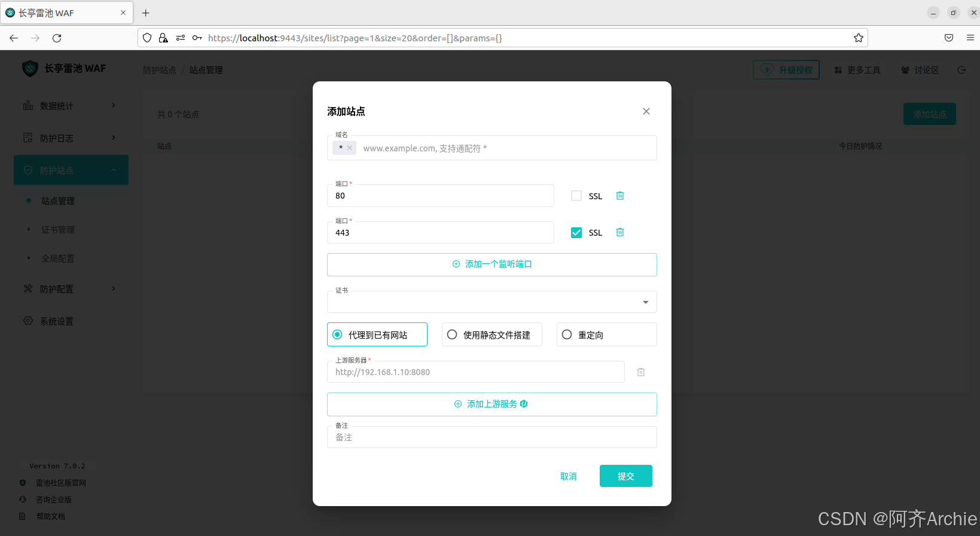The width and height of the screenshot is (980, 536).
Task: Select 重定向 radio option
Action: tap(606, 334)
